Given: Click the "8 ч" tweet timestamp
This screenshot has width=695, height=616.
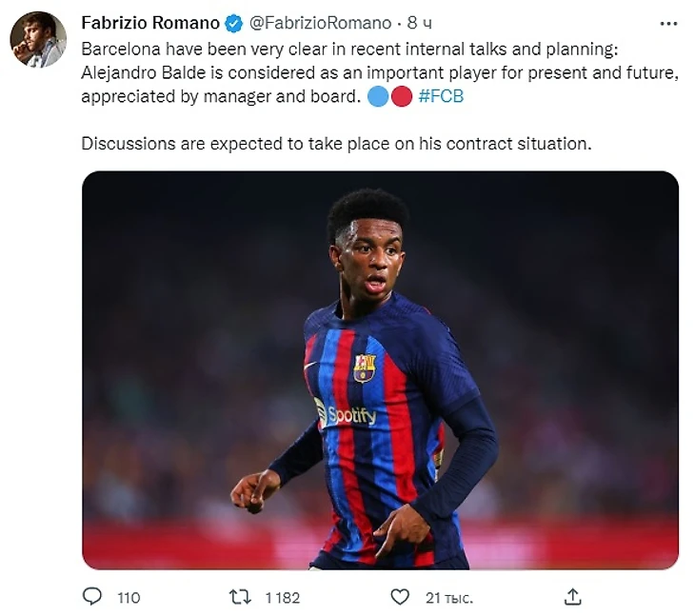Looking at the screenshot, I should [x=419, y=22].
